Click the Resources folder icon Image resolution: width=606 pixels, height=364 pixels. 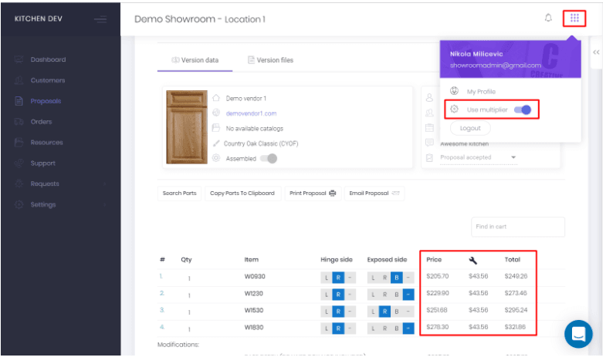tap(19, 143)
